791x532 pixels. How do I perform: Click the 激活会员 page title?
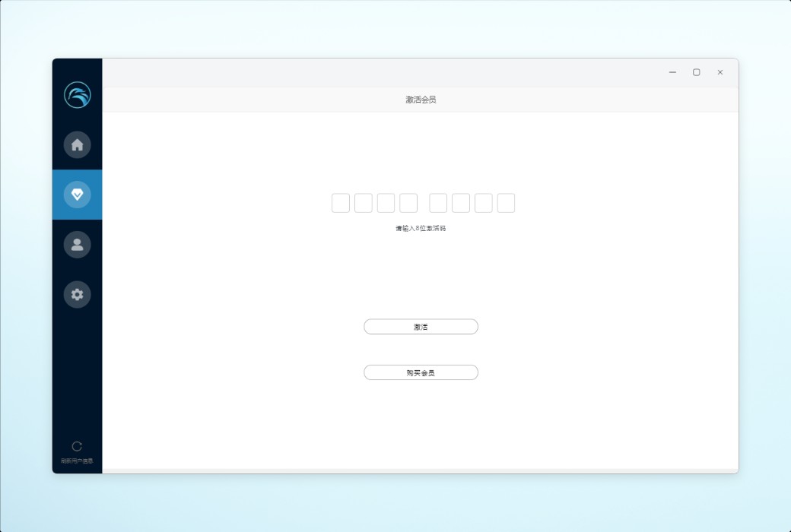pos(421,100)
